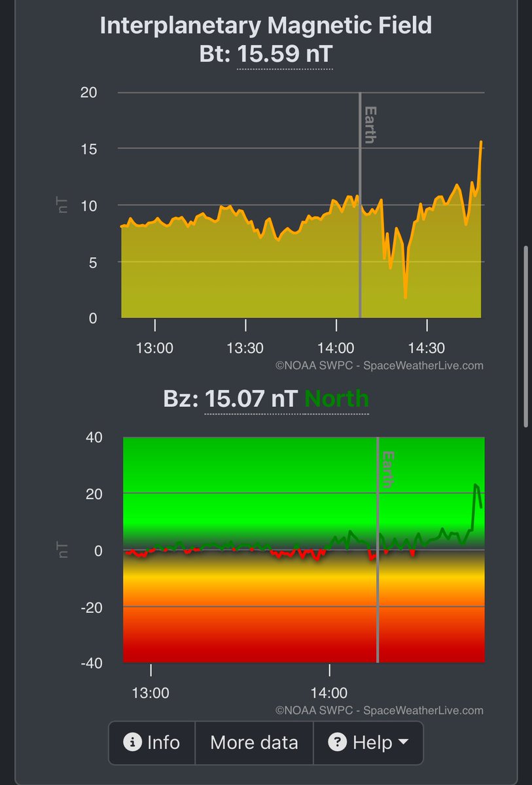The image size is (532, 785).
Task: Click the Interplanetary Magnetic Field heading
Action: click(x=266, y=26)
